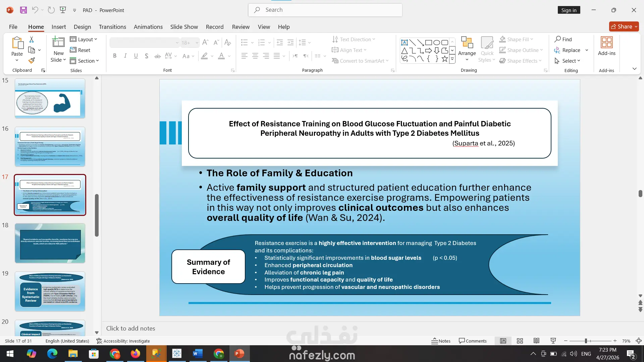Fit slide to current window

click(x=639, y=341)
